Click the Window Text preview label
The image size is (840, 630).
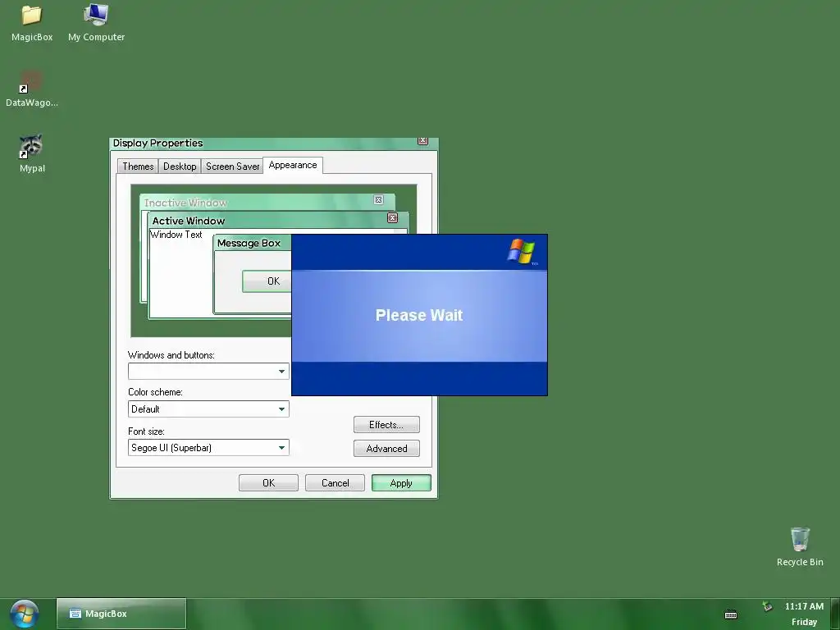[176, 235]
